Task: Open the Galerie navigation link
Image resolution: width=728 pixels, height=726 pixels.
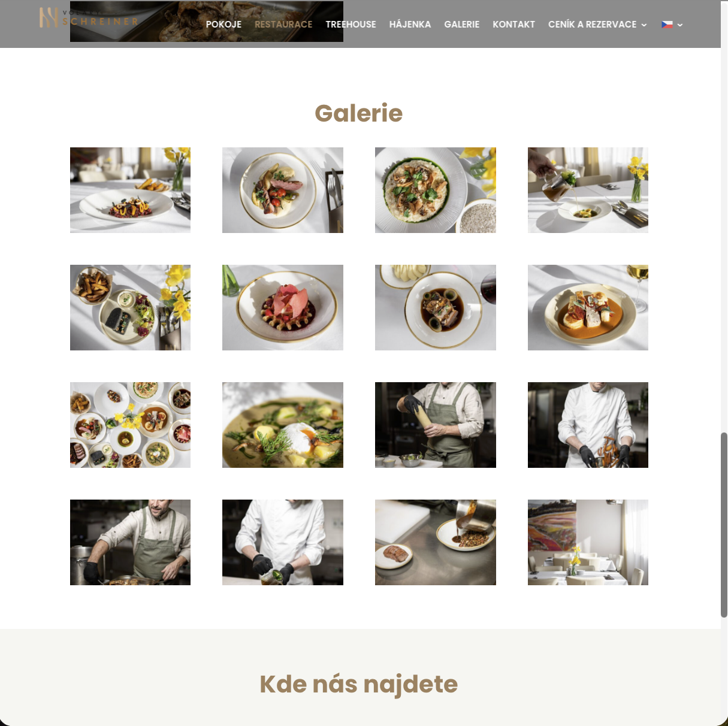Action: (461, 25)
